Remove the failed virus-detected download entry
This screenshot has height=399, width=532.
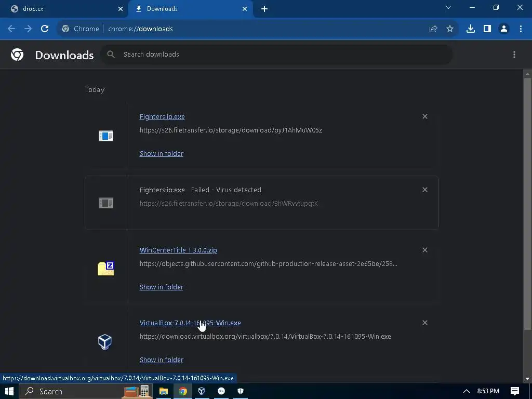(425, 190)
